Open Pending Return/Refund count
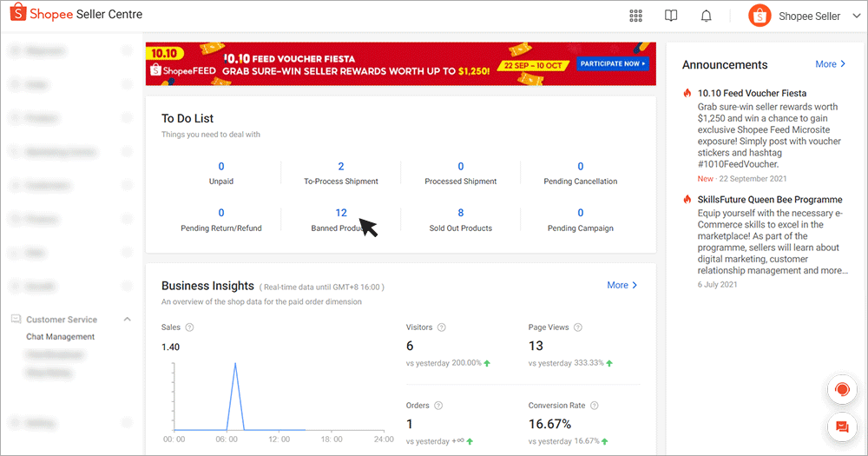The width and height of the screenshot is (868, 456). tap(220, 213)
